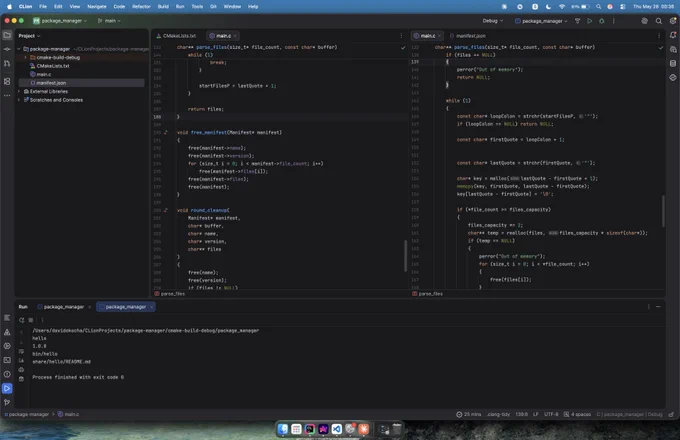Click left editor vertical scrollbar thumb

coord(405,256)
